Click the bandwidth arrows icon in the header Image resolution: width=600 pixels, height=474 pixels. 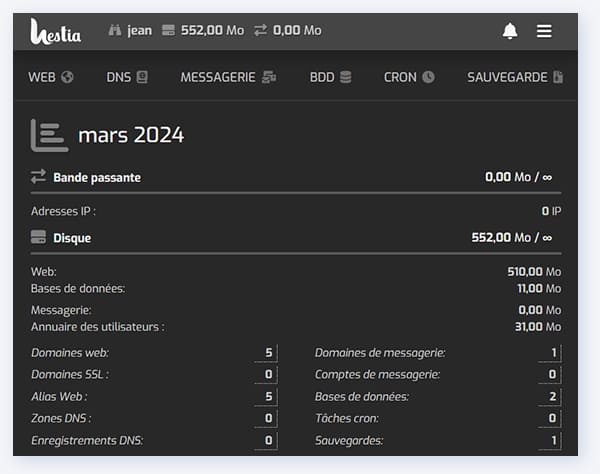pyautogui.click(x=261, y=30)
